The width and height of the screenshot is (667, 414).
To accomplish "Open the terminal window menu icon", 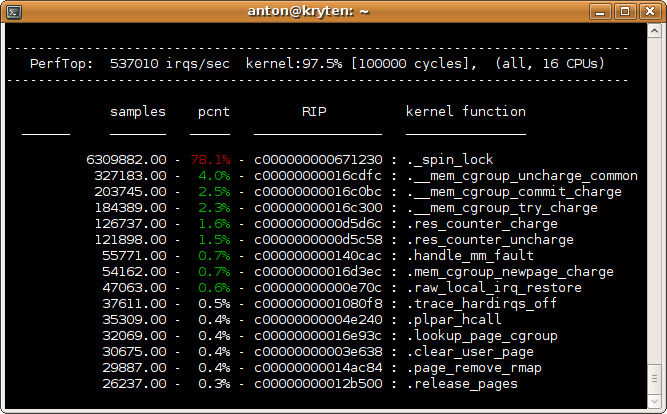I will tap(13, 12).
